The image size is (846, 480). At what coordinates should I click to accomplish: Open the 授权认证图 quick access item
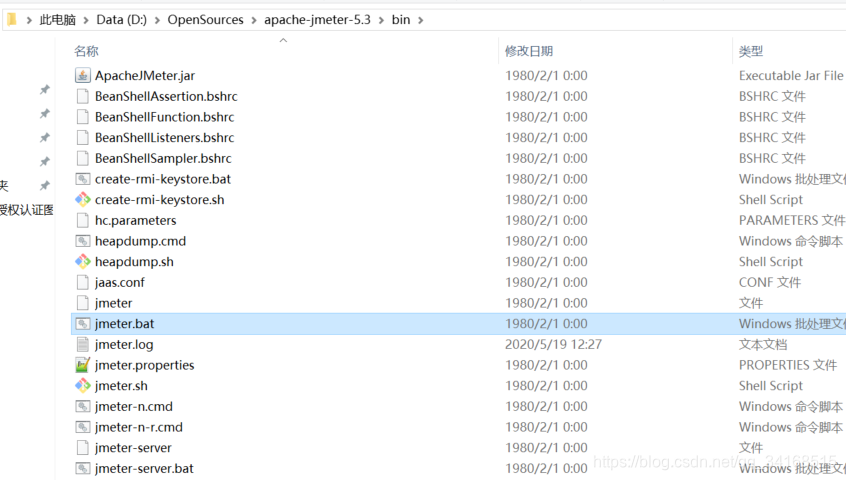point(26,210)
